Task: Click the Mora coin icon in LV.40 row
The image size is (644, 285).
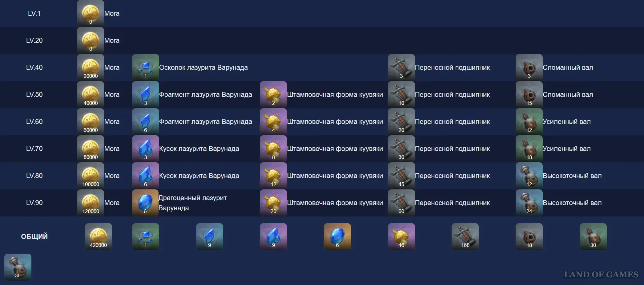Action: click(90, 68)
